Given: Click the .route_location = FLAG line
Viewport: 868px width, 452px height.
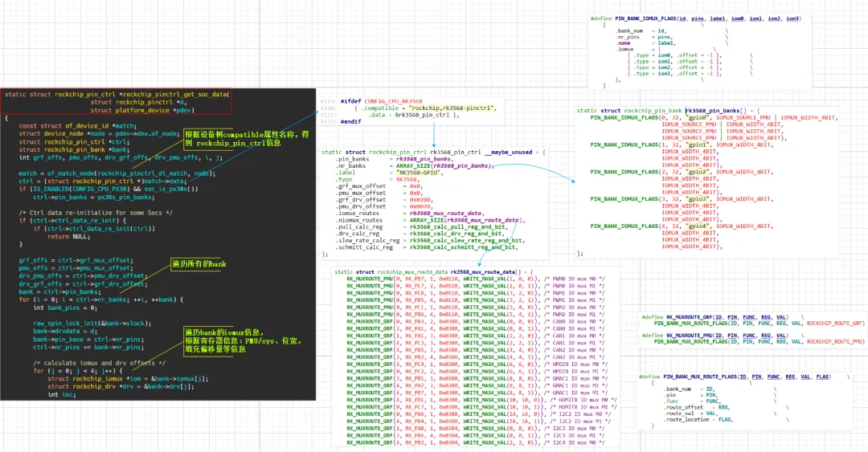Looking at the screenshot, I should click(x=699, y=419).
